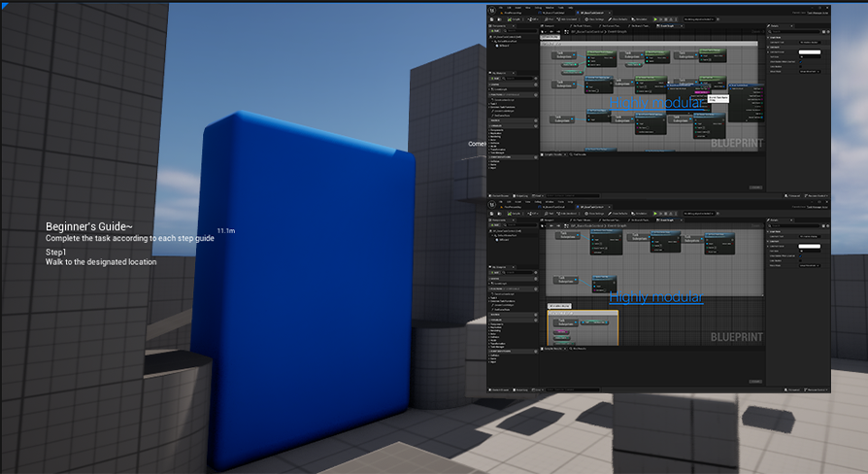Image resolution: width=868 pixels, height=474 pixels.
Task: Toggle the checked Details checkbox in upper editor
Action: coord(800,62)
